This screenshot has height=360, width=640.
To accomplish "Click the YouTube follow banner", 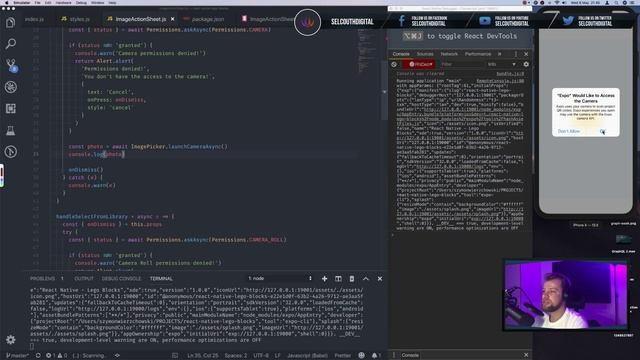I will pos(504,21).
